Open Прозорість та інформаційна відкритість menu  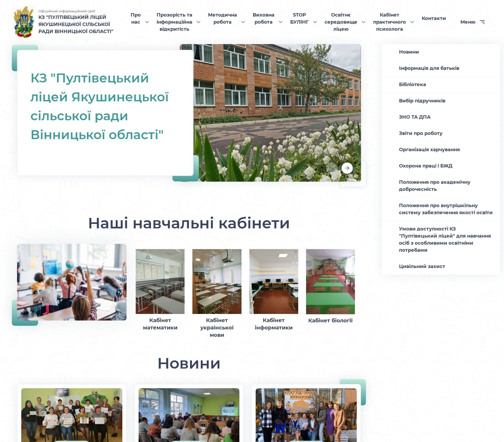(x=174, y=22)
